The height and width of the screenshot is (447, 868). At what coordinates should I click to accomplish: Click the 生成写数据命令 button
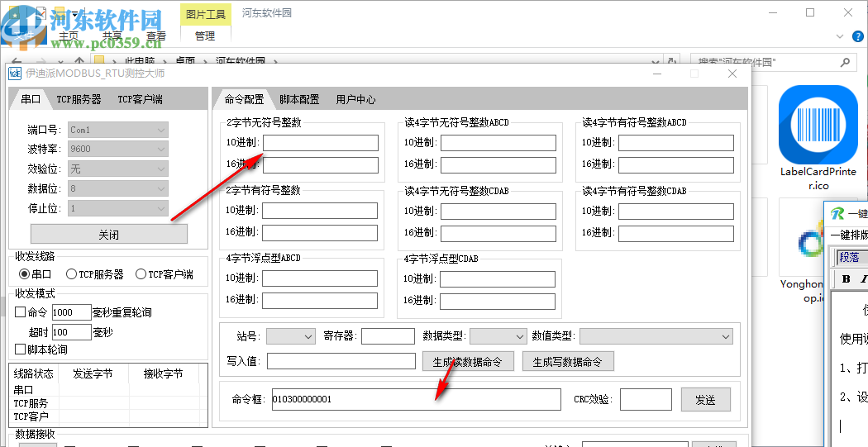coord(567,362)
